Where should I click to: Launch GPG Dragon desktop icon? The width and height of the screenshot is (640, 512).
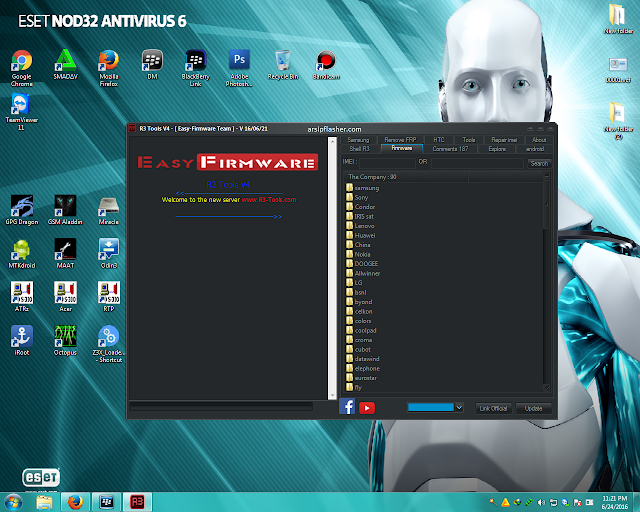click(x=22, y=210)
